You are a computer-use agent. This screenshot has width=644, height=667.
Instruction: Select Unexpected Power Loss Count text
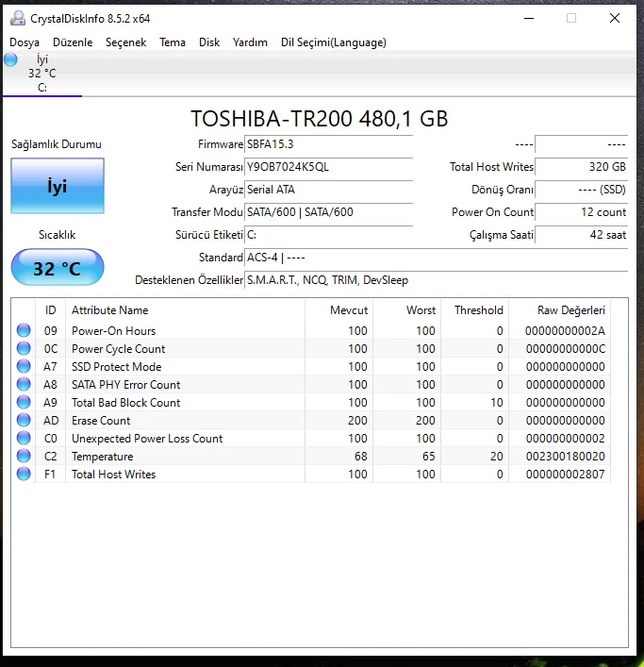pyautogui.click(x=147, y=439)
